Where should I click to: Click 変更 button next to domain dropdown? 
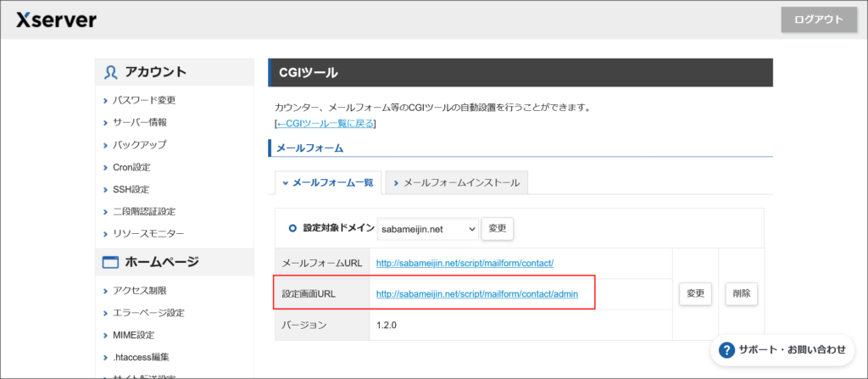(498, 228)
